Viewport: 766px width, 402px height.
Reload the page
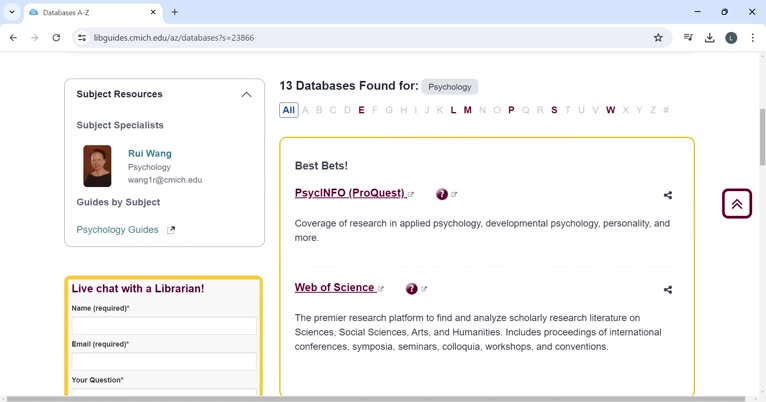(56, 38)
